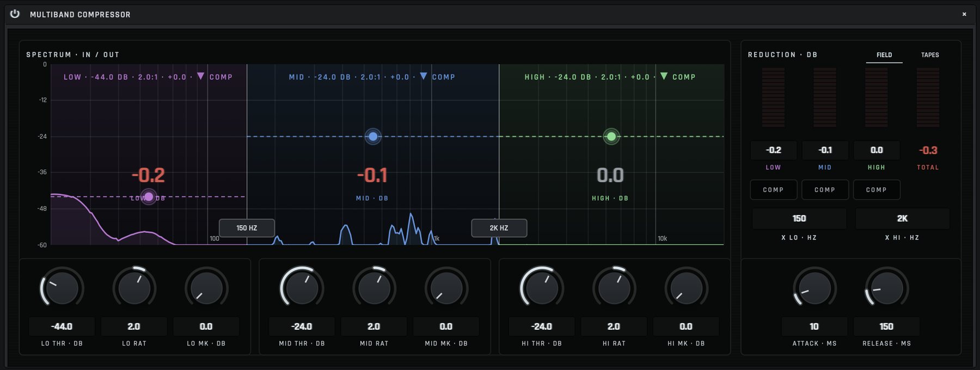Screen dimensions: 980x370
Task: Click the SPECTRUM IN / OUT title
Action: [x=73, y=55]
